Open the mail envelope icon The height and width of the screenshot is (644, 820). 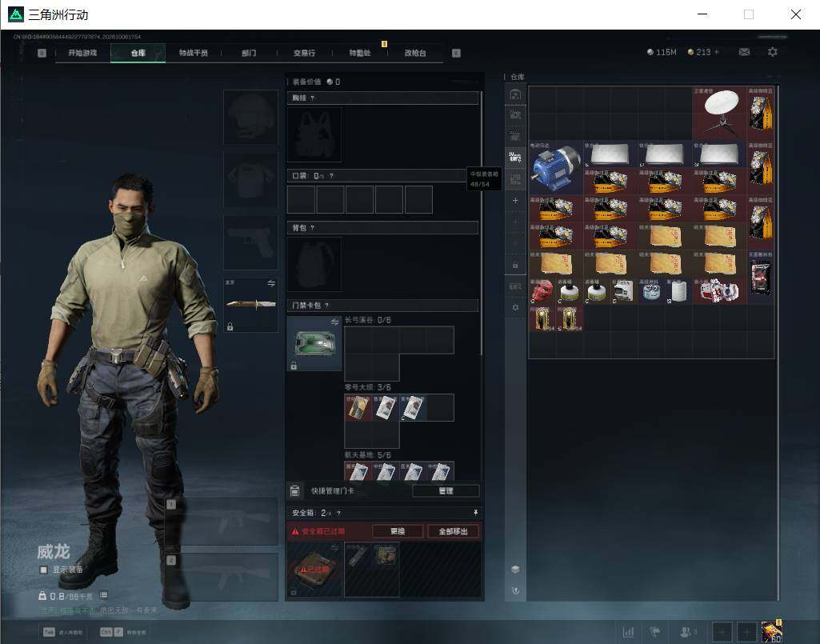(x=744, y=52)
